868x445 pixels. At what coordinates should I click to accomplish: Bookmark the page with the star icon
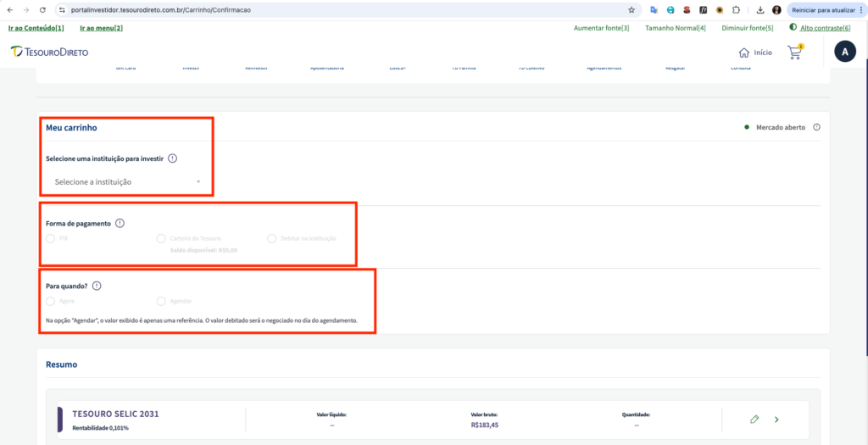(x=632, y=10)
